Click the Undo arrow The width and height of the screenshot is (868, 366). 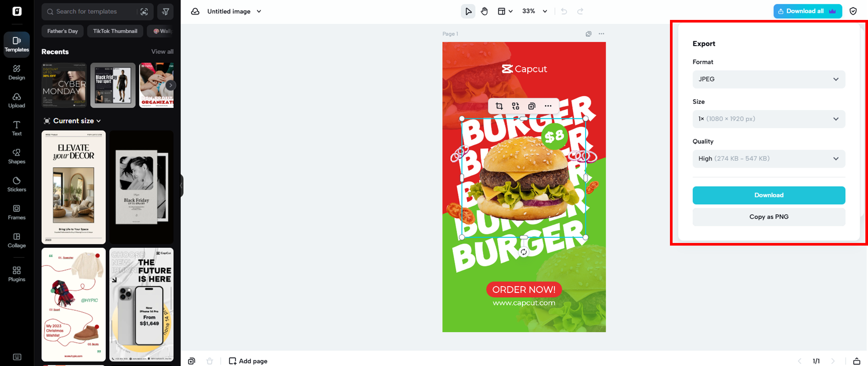[564, 11]
